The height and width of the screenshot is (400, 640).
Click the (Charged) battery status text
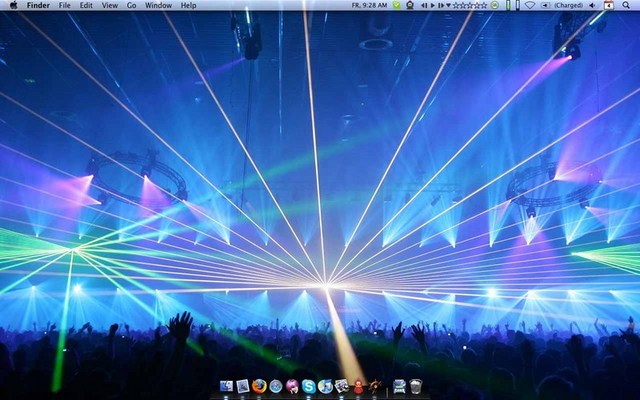(x=568, y=5)
